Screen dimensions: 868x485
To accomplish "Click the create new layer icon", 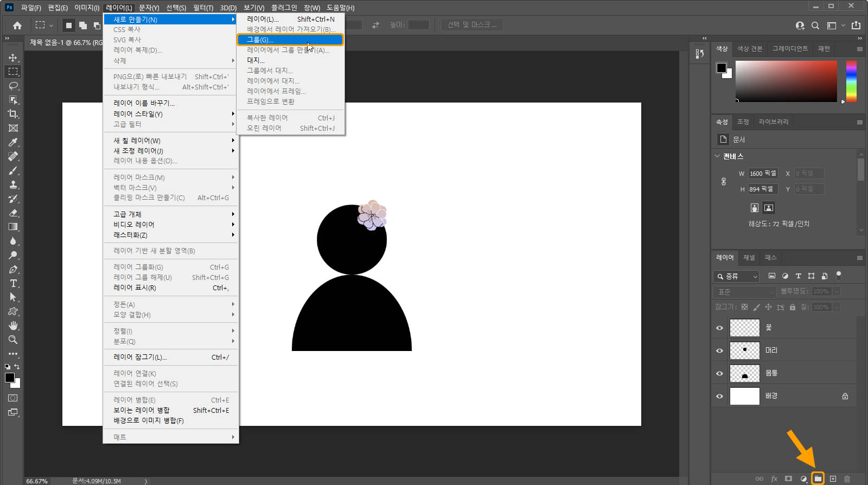I will (833, 478).
